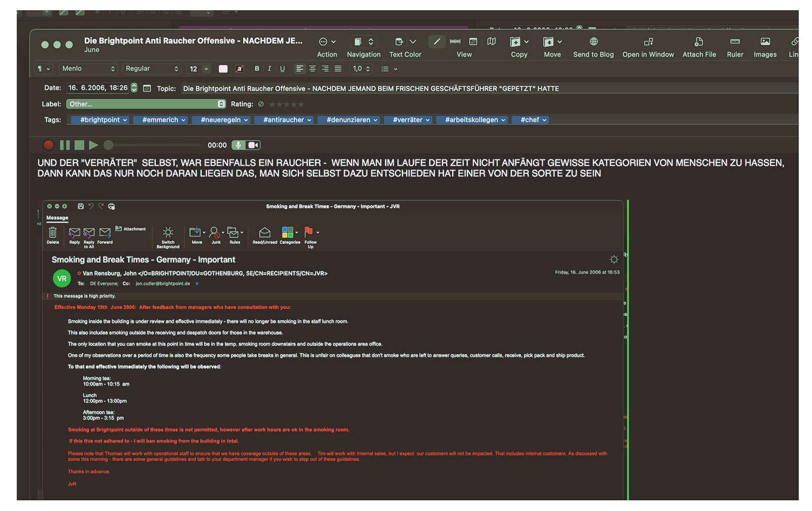Click the Open in Window icon
812x511 pixels.
pos(648,42)
